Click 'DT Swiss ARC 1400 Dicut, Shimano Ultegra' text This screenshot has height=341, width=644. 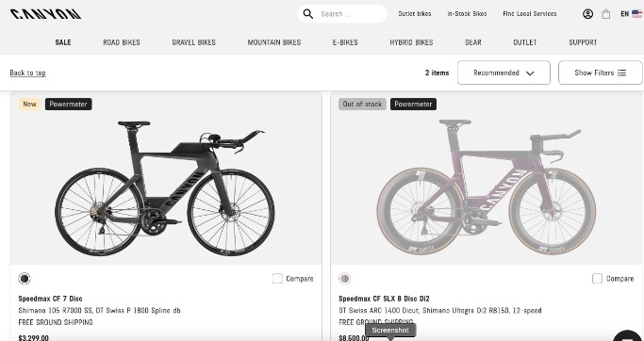(440, 311)
